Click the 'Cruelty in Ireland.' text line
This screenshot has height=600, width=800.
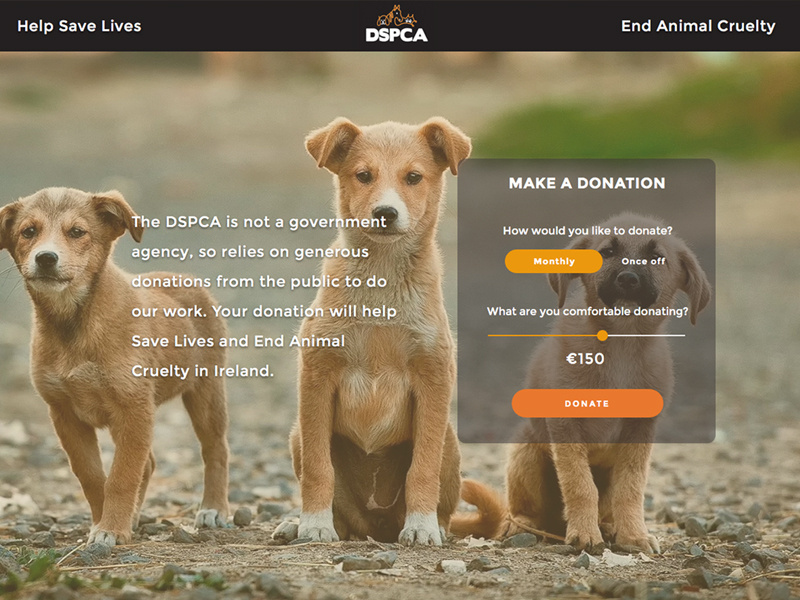(x=203, y=371)
